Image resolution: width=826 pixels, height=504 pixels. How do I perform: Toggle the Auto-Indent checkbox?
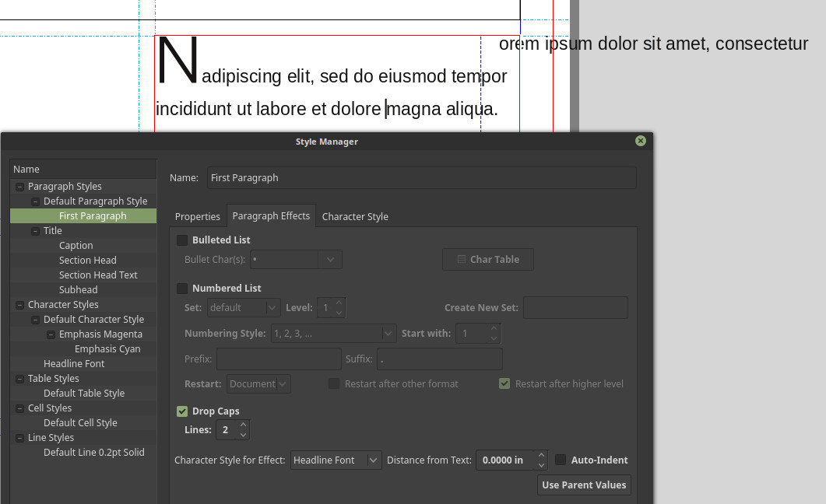561,460
